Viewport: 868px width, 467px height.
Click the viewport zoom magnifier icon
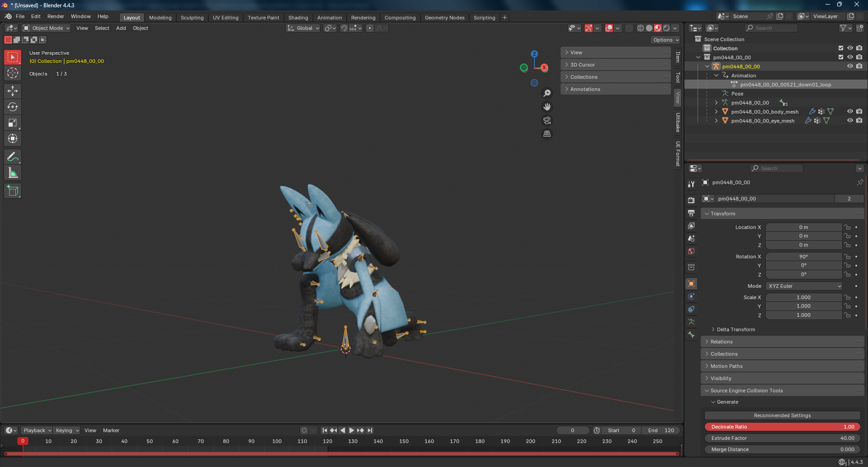click(x=547, y=93)
